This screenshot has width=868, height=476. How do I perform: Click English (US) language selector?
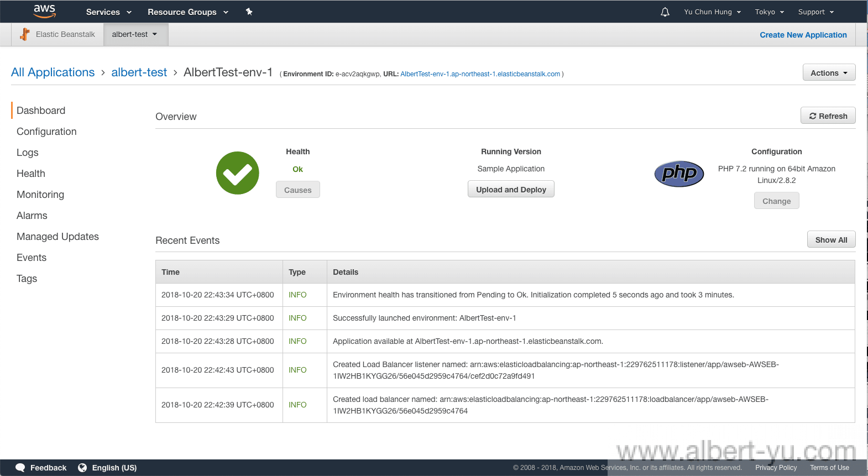pos(114,468)
